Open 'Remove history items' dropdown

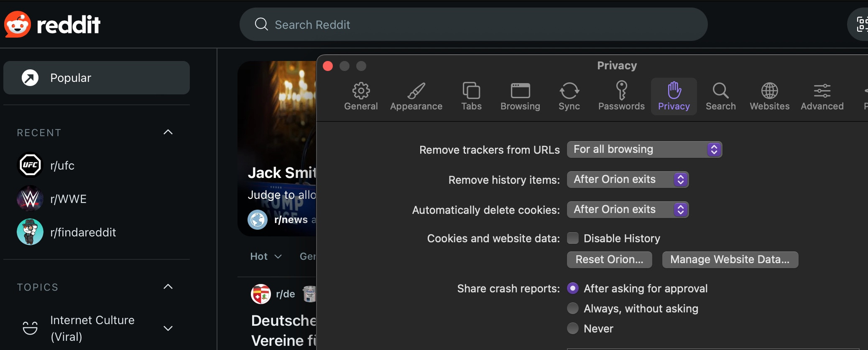click(628, 180)
